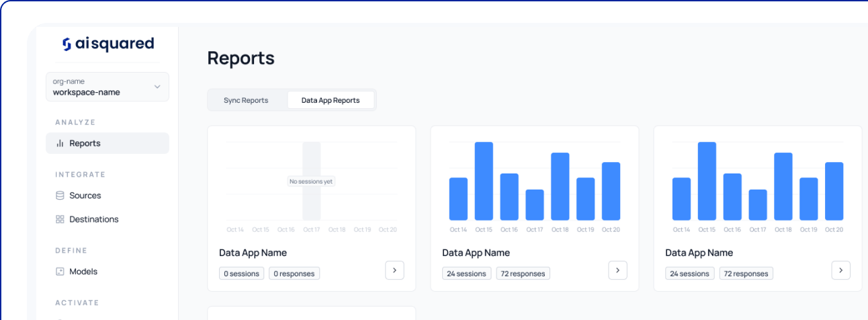
Task: Click the Oct 20 bar in rightmost chart
Action: (x=834, y=191)
